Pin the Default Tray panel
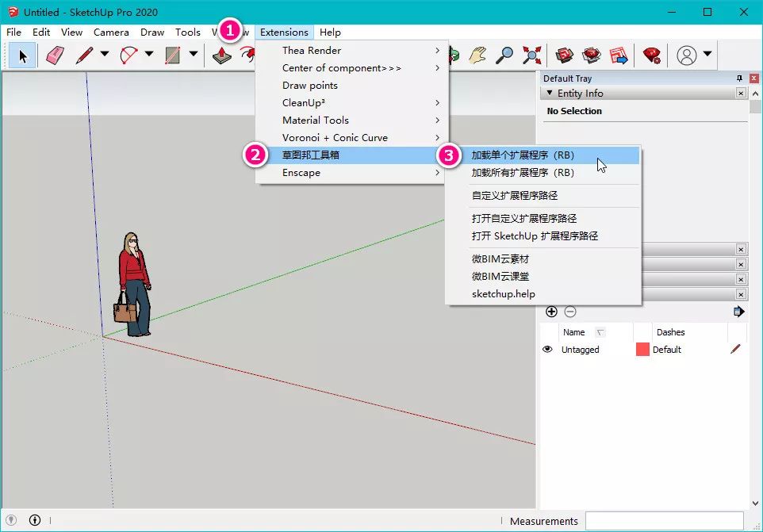This screenshot has width=763, height=532. [740, 78]
